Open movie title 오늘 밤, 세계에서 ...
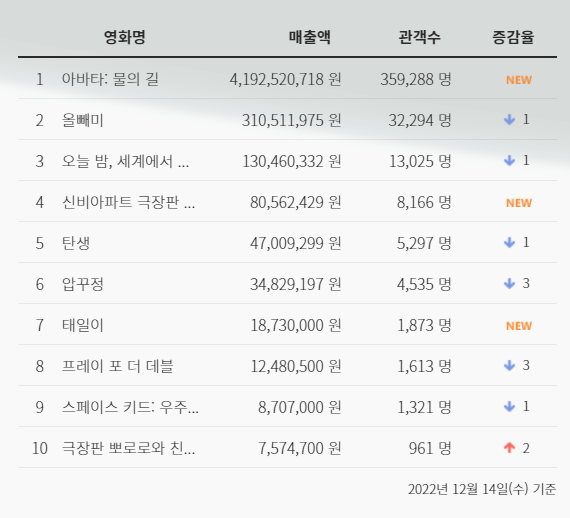 [x=125, y=161]
